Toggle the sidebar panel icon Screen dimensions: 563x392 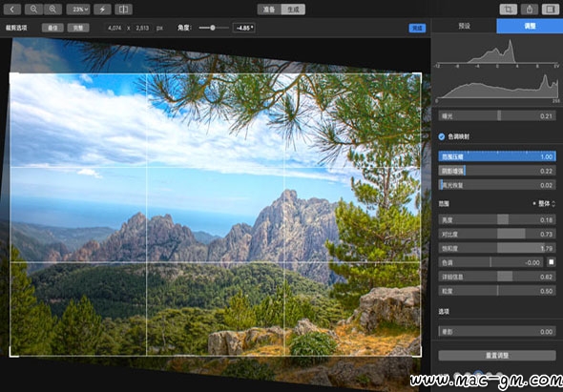pos(551,10)
